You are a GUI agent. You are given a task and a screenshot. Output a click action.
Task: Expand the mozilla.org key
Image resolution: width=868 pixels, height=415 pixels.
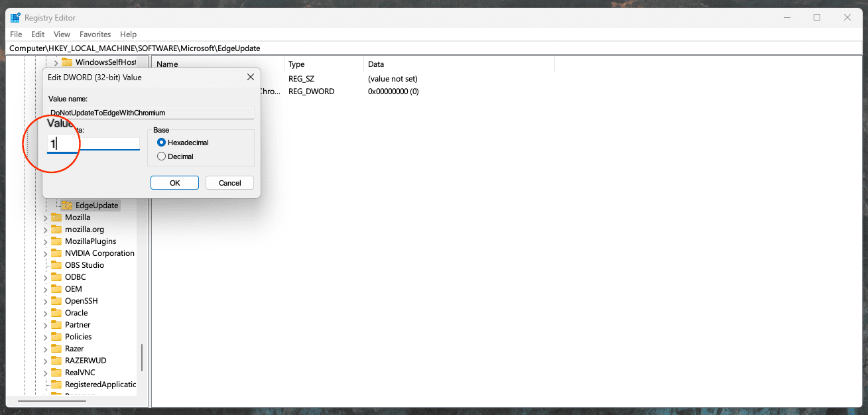click(46, 229)
